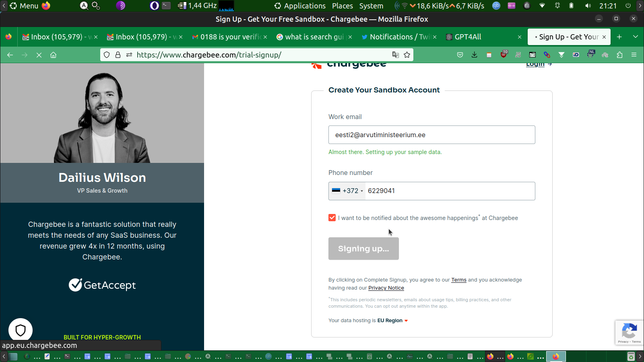Close the Notifications / Twitter tab

[435, 37]
